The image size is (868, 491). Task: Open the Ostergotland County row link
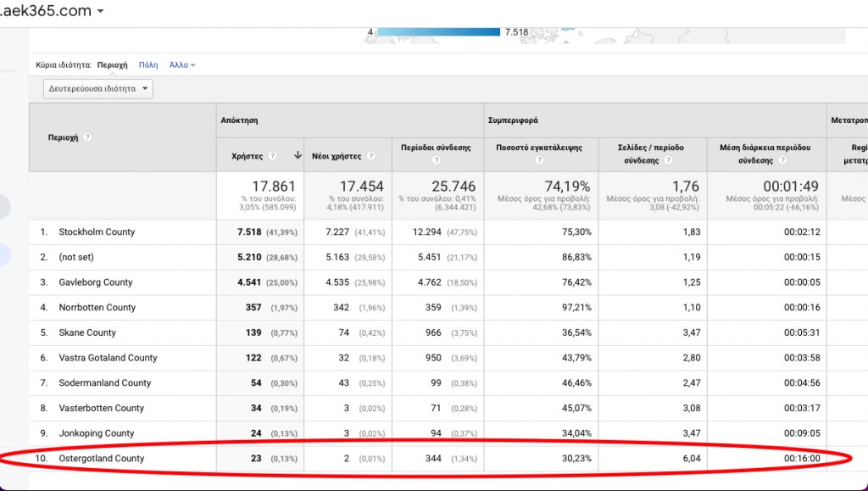[101, 459]
